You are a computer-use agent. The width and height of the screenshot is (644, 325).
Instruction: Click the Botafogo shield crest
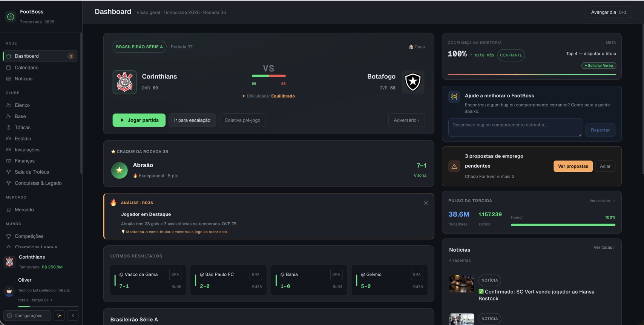[412, 82]
